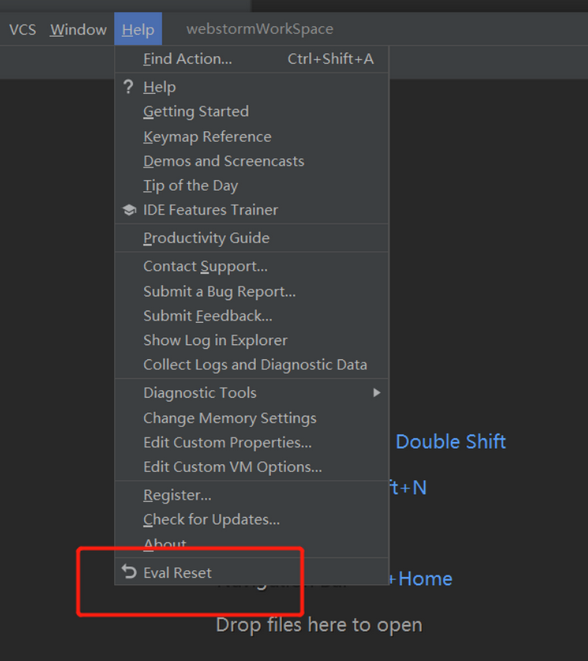Click Check for Updates...

(252, 520)
